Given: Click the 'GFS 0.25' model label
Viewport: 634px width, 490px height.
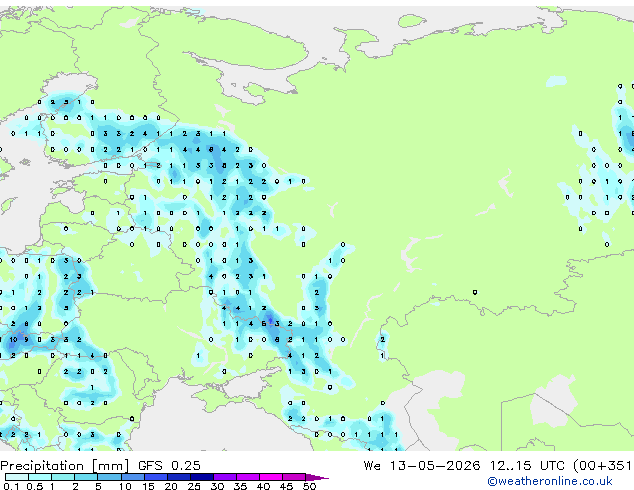Looking at the screenshot, I should click(x=169, y=466).
